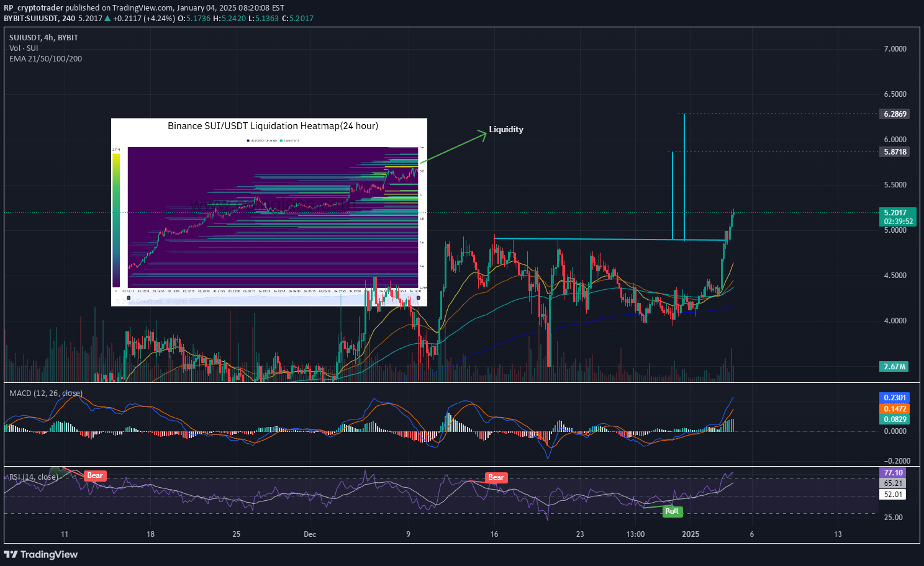
Task: Click the '13:00' time axis label
Action: pos(635,534)
